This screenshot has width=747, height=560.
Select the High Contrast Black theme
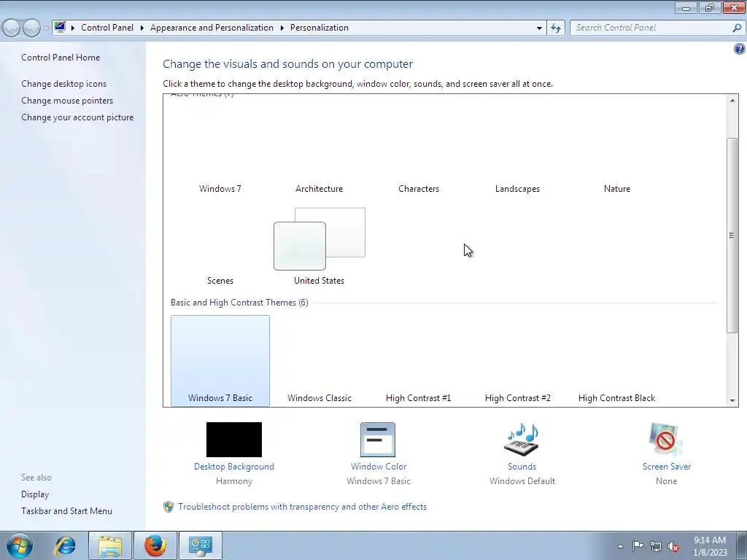tap(617, 360)
